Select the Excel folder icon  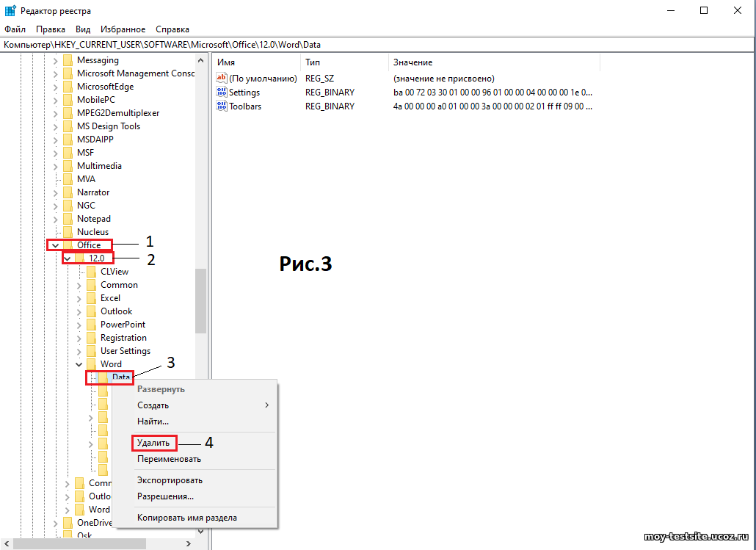tap(91, 298)
